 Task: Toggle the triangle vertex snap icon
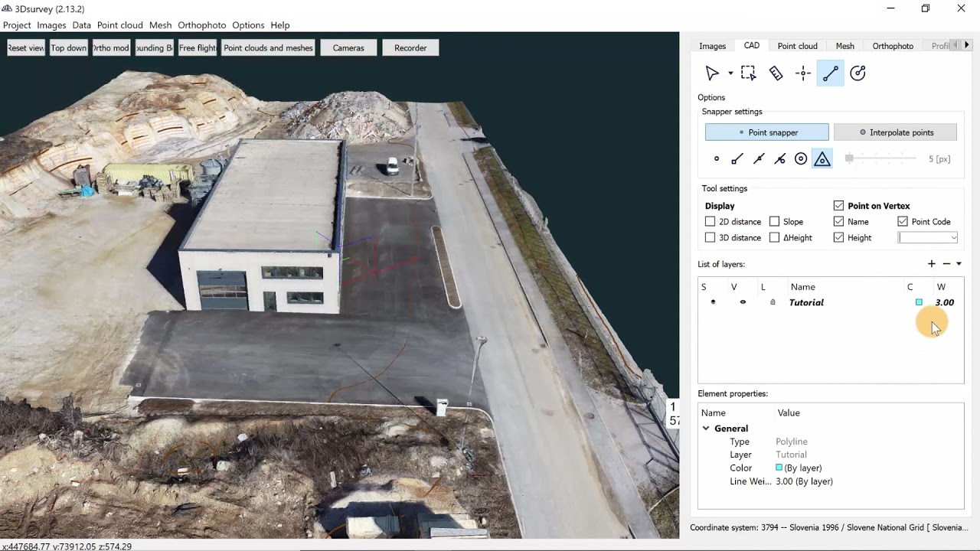coord(822,159)
